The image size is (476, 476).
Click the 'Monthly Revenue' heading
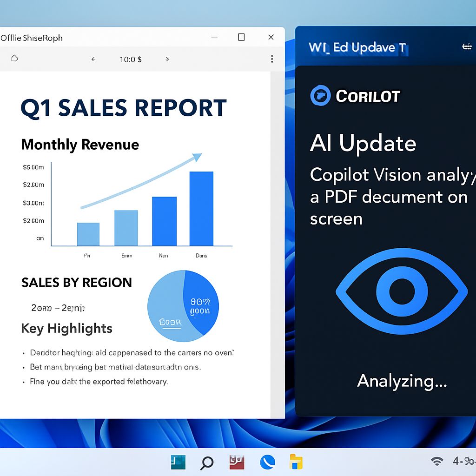click(80, 145)
